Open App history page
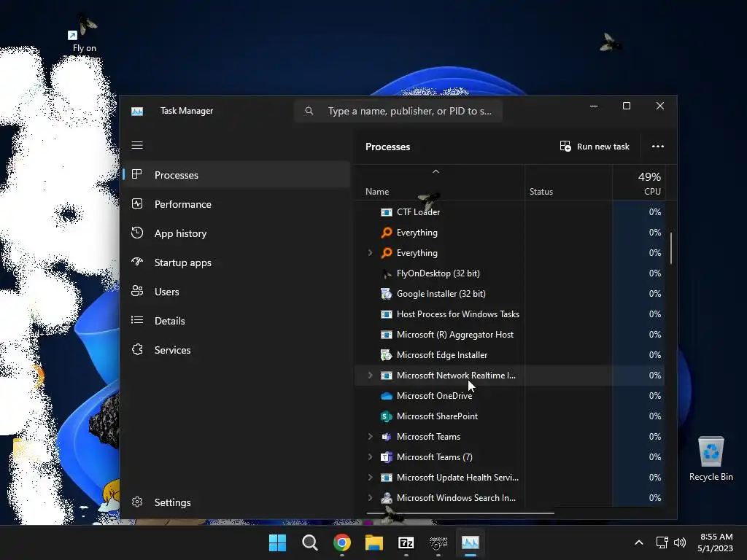Screen dimensions: 747x560 pyautogui.click(x=237, y=233)
